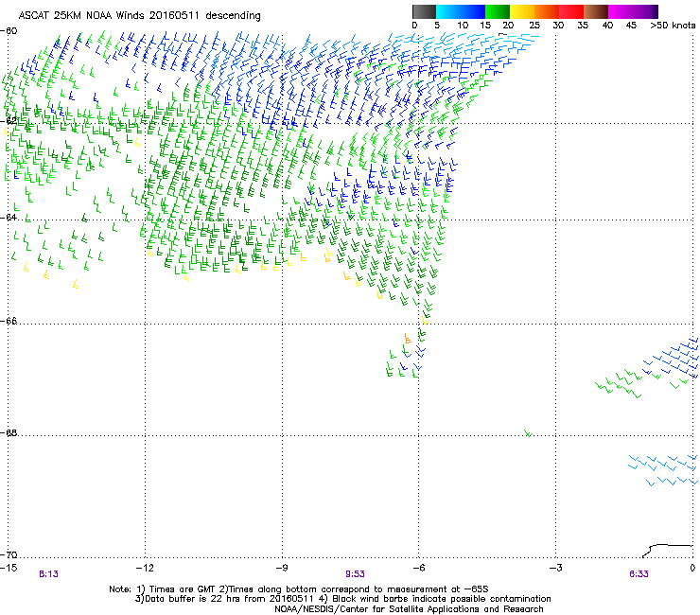The image size is (700, 615).
Task: Click the longitude label -12
Action: pyautogui.click(x=145, y=568)
